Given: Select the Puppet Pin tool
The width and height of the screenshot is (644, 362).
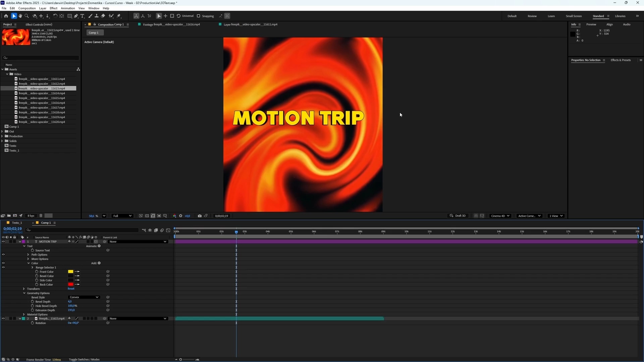Looking at the screenshot, I should click(119, 16).
